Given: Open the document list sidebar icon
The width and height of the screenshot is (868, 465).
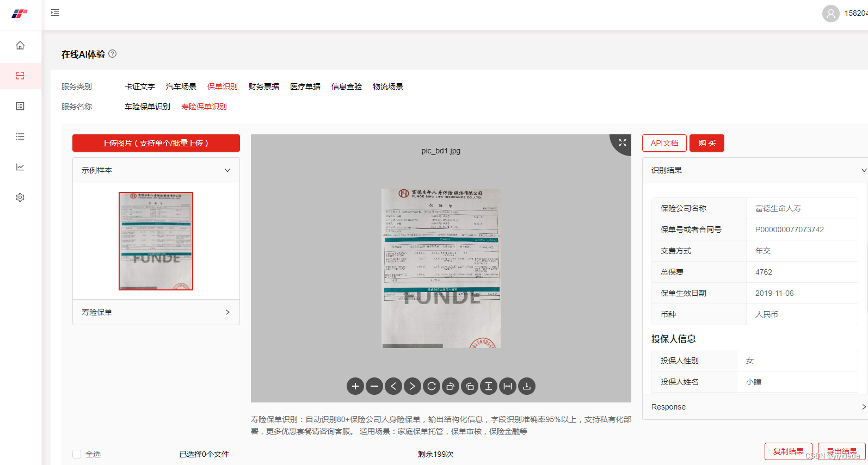Looking at the screenshot, I should tap(20, 106).
